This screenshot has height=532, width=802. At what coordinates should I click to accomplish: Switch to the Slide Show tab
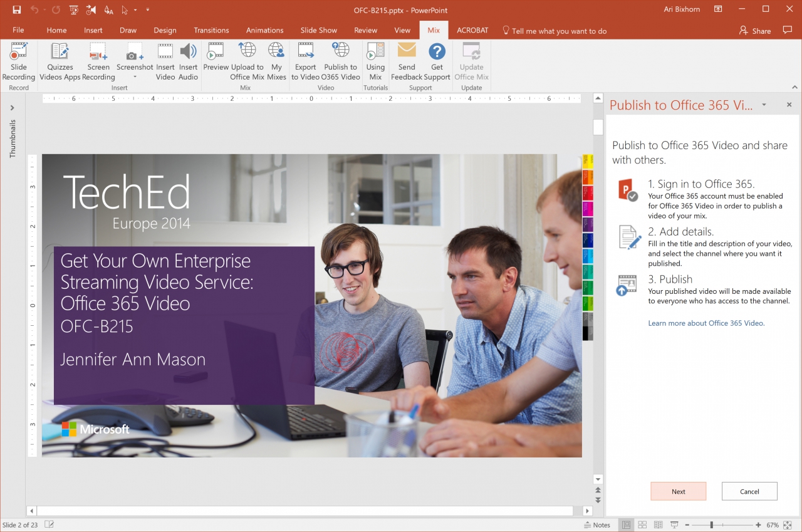318,30
